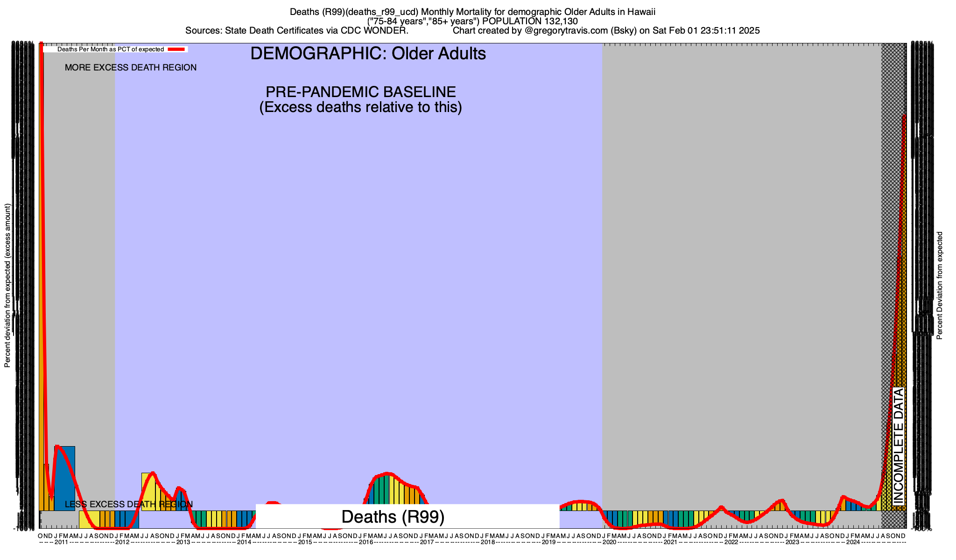Click the 2018 year label on the x-axis
956x560 pixels.
[x=488, y=543]
